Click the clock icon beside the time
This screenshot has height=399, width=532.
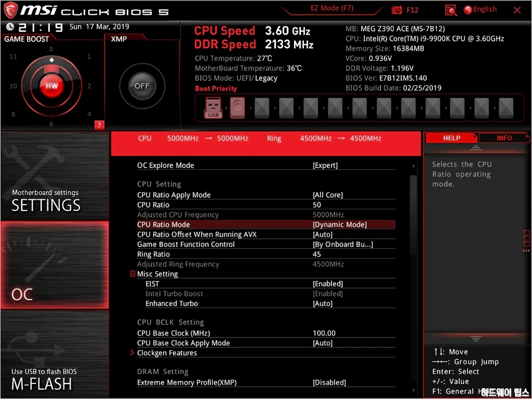[x=10, y=27]
